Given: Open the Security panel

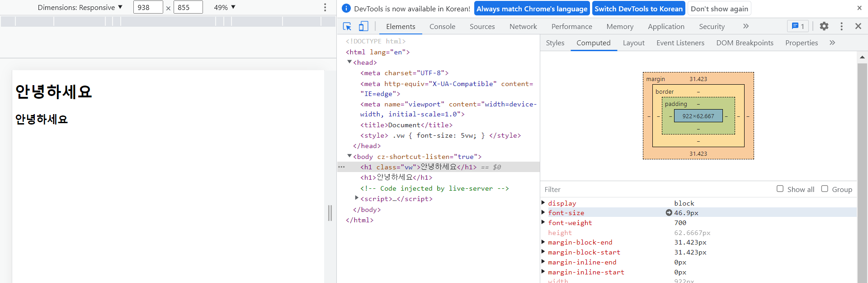Looking at the screenshot, I should 712,26.
